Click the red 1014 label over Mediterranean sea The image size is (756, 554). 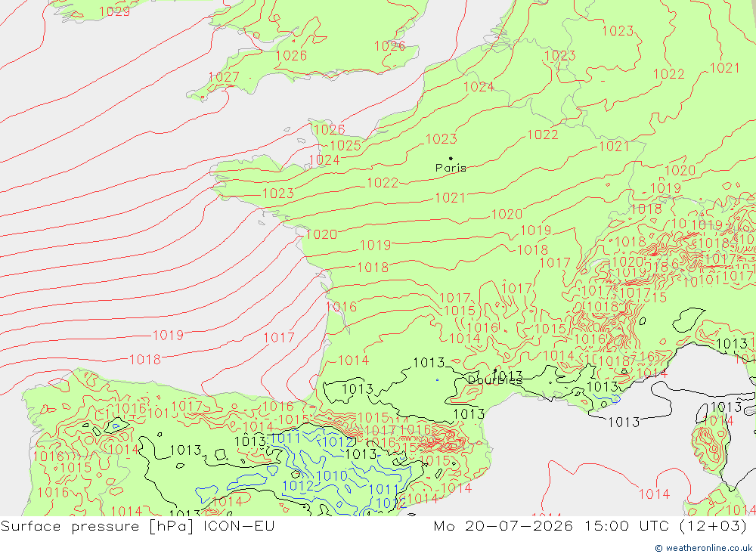pos(654,494)
